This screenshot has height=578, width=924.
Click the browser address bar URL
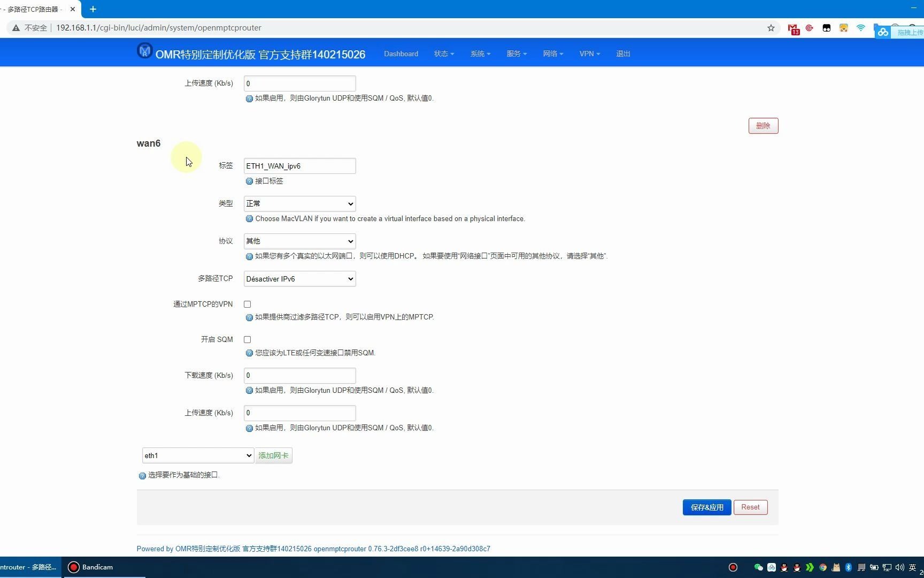[x=159, y=28]
